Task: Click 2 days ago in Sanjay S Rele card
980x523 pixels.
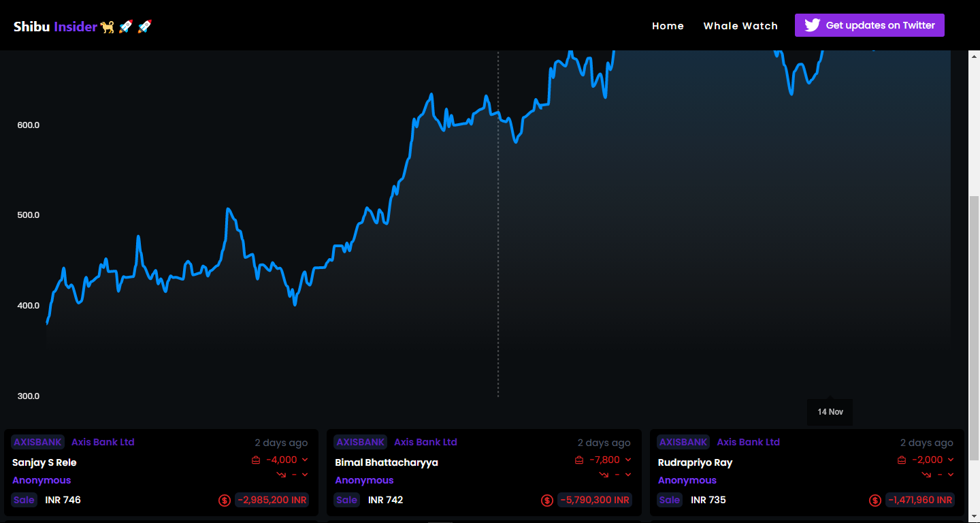Action: [x=281, y=443]
